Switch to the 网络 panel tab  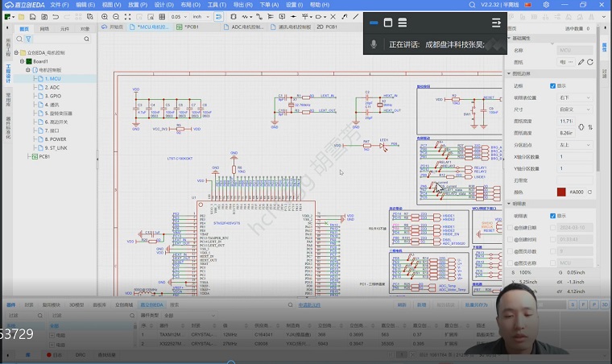pos(44,29)
